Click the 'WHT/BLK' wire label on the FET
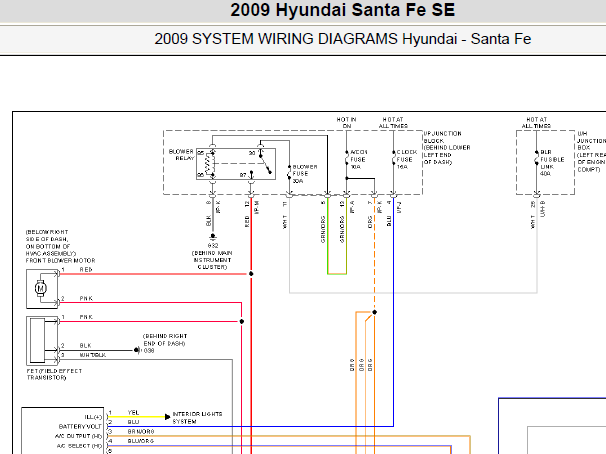Viewport: 606px width, 454px height. coord(93,355)
